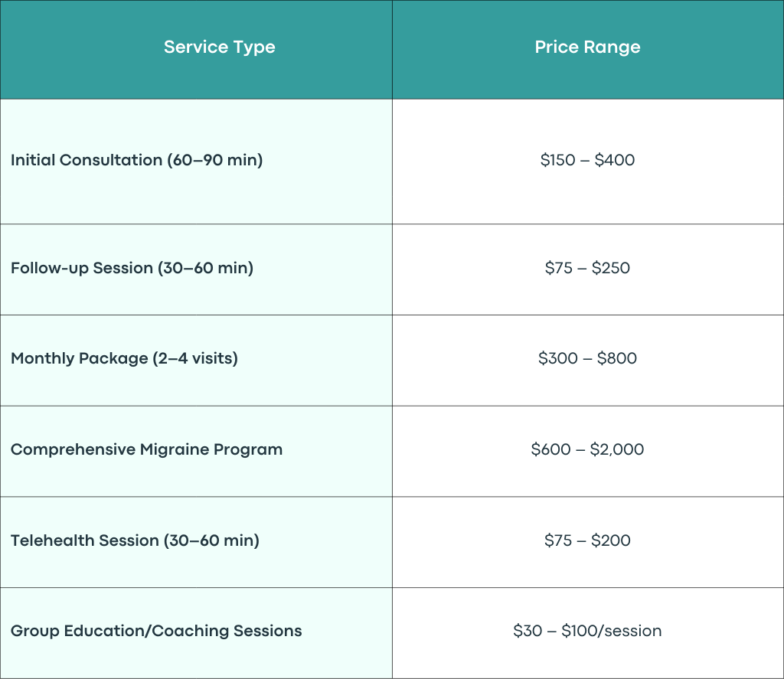Select the Initial Consultation (60–90 min) cell
Image resolution: width=784 pixels, height=679 pixels.
tap(196, 162)
